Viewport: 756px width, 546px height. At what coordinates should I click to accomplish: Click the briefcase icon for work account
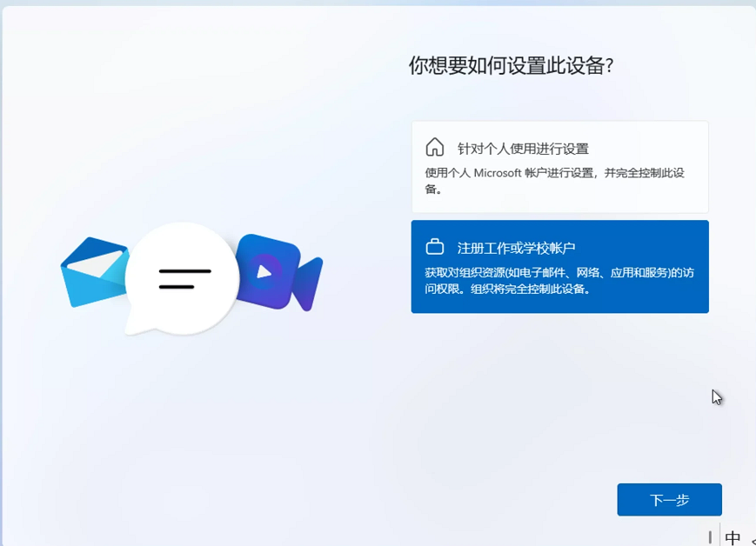(x=434, y=247)
